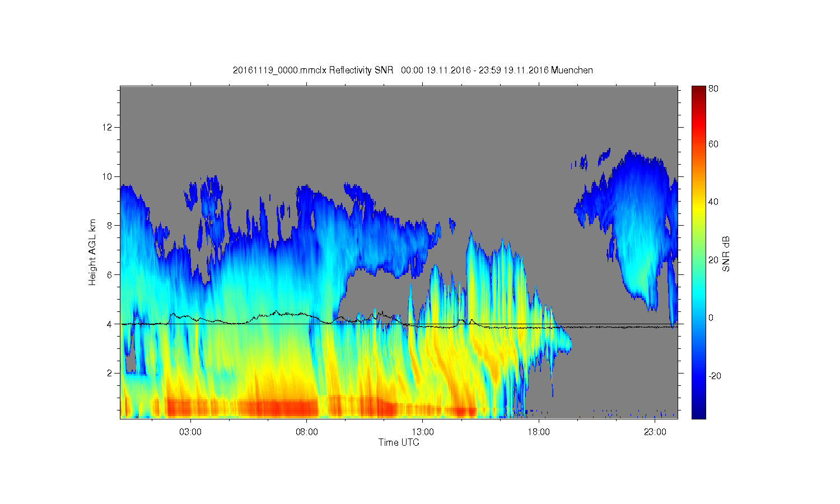Click the 03:00 time tick label
The image size is (840, 504).
190,432
